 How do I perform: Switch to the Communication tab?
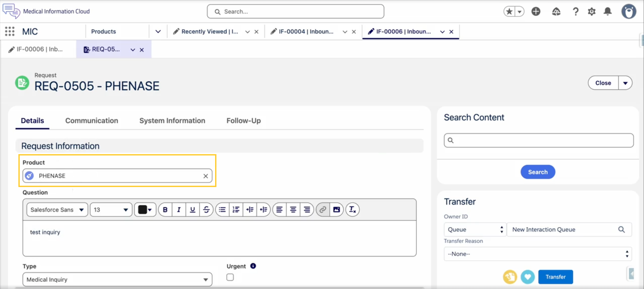tap(92, 121)
